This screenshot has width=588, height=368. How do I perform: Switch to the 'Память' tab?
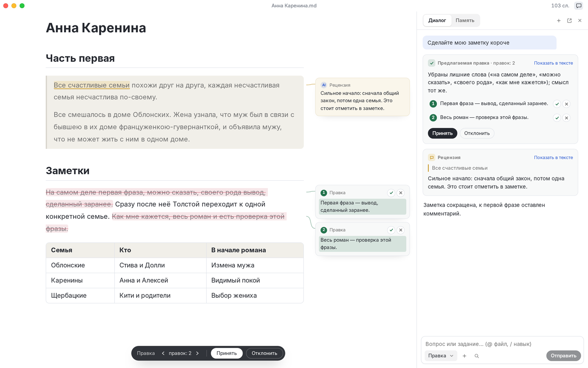tap(465, 20)
